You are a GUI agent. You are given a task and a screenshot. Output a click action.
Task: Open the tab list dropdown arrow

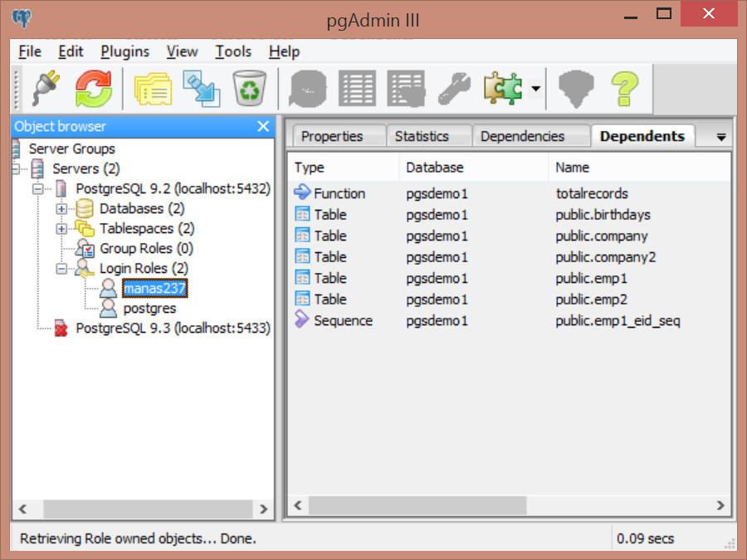720,138
